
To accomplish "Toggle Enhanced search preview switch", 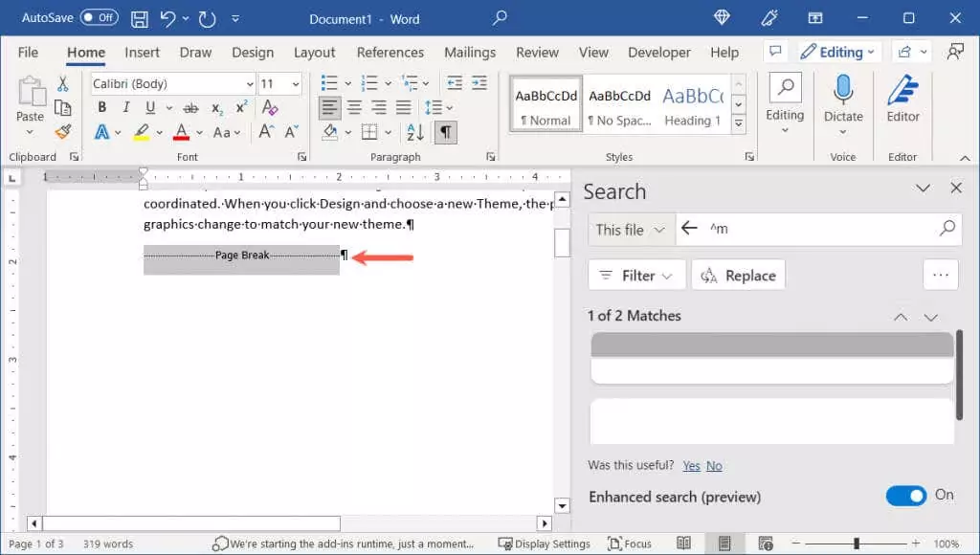I will [905, 497].
